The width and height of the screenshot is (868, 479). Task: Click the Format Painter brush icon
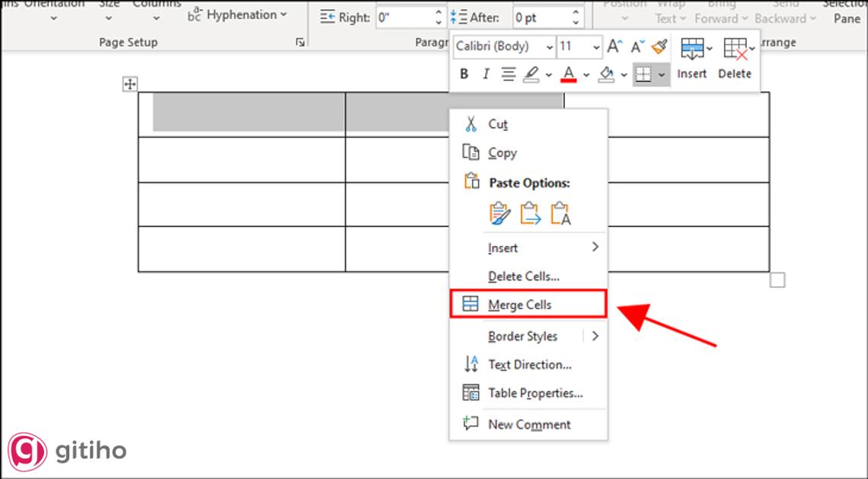659,46
